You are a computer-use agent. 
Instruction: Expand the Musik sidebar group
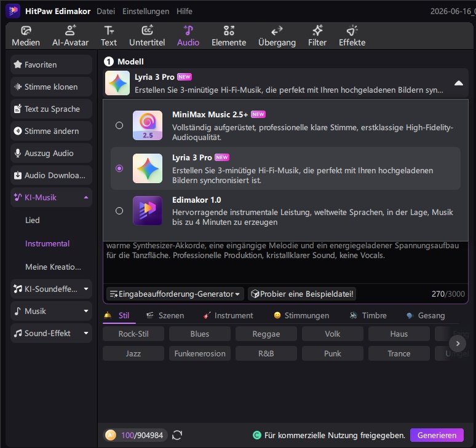[86, 311]
